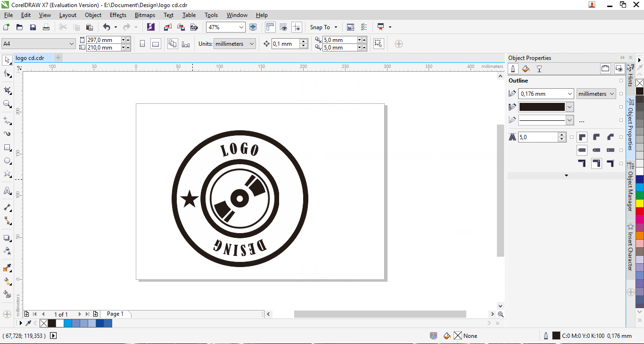Select square line caps option
Screen dimensions: 644x344
click(582, 151)
